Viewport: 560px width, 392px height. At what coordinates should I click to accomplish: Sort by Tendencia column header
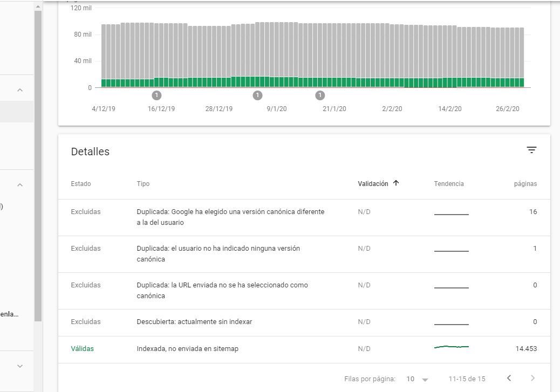tap(449, 183)
